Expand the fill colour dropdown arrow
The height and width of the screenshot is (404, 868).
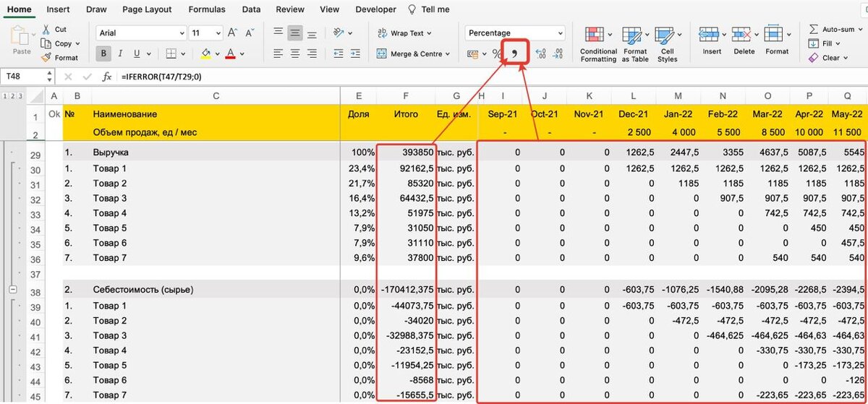click(x=218, y=53)
